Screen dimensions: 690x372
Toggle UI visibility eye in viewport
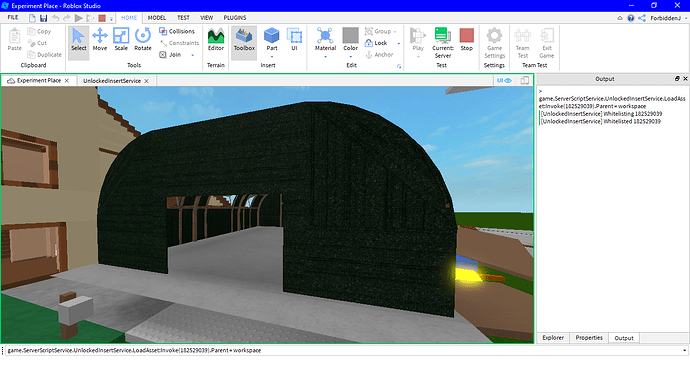coord(504,81)
